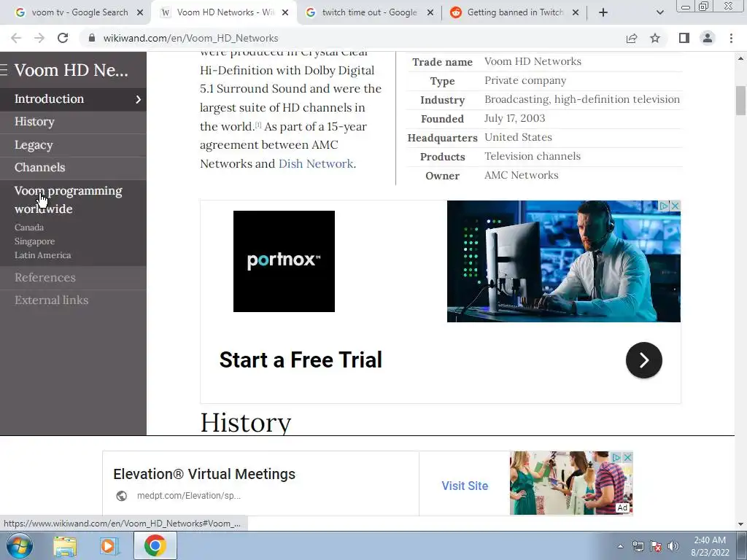Select Canada subsection in sidebar
Viewport: 747px width, 560px height.
(29, 227)
